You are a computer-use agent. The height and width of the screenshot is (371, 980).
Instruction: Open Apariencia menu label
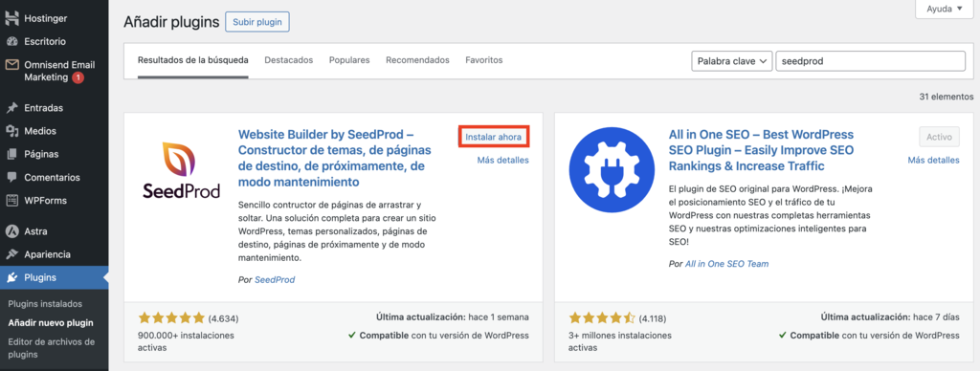click(x=48, y=255)
